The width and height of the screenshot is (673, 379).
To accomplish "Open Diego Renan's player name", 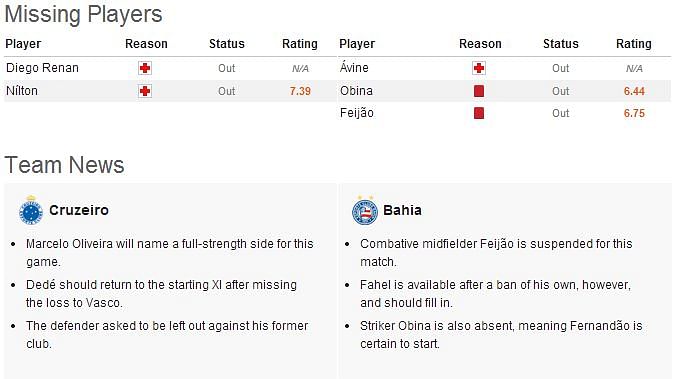I will pos(42,68).
